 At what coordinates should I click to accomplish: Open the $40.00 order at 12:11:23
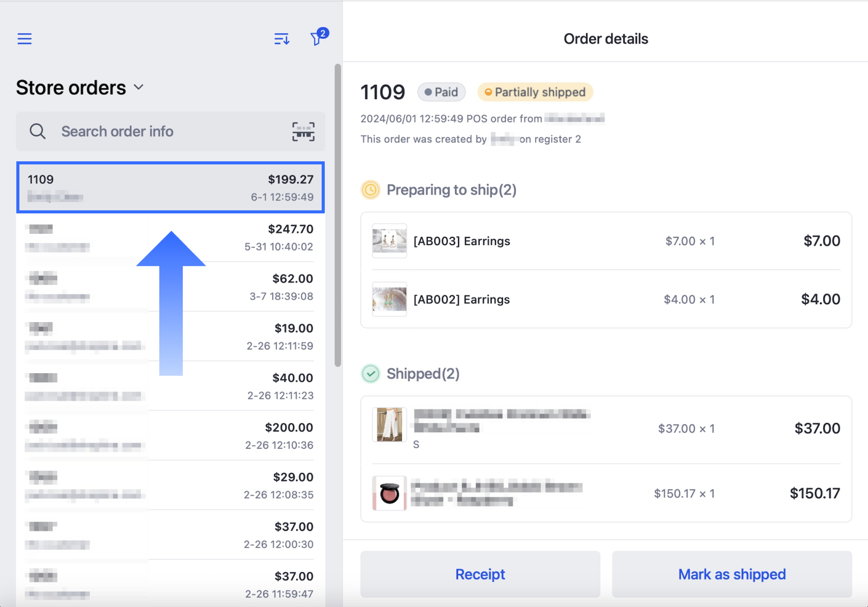(171, 386)
